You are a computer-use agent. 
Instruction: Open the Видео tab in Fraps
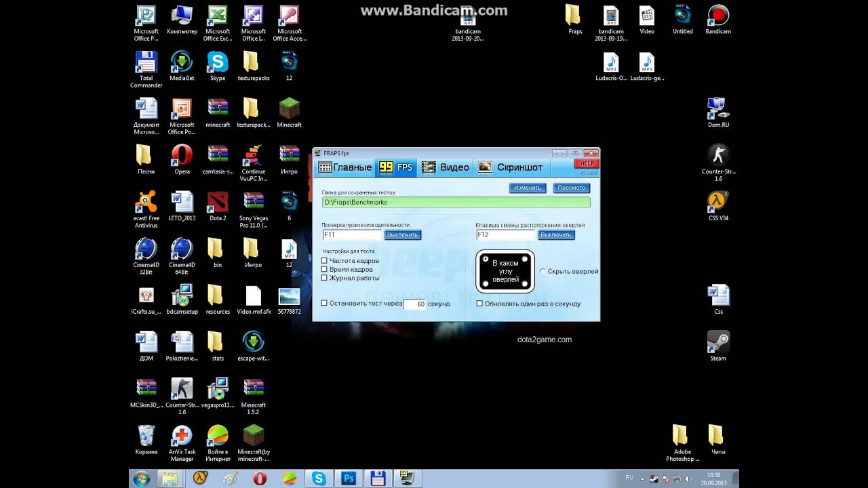tap(445, 167)
